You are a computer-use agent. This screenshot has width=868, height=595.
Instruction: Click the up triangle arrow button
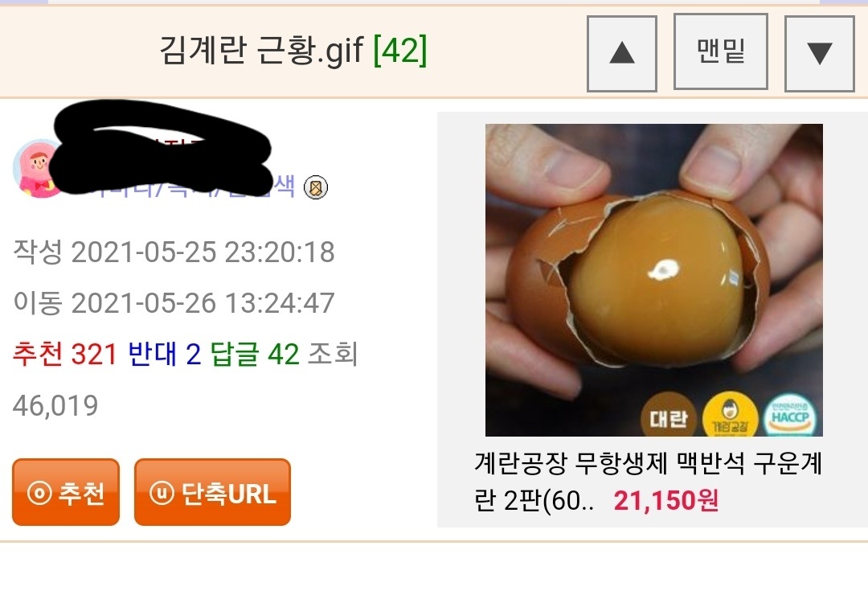pos(621,54)
